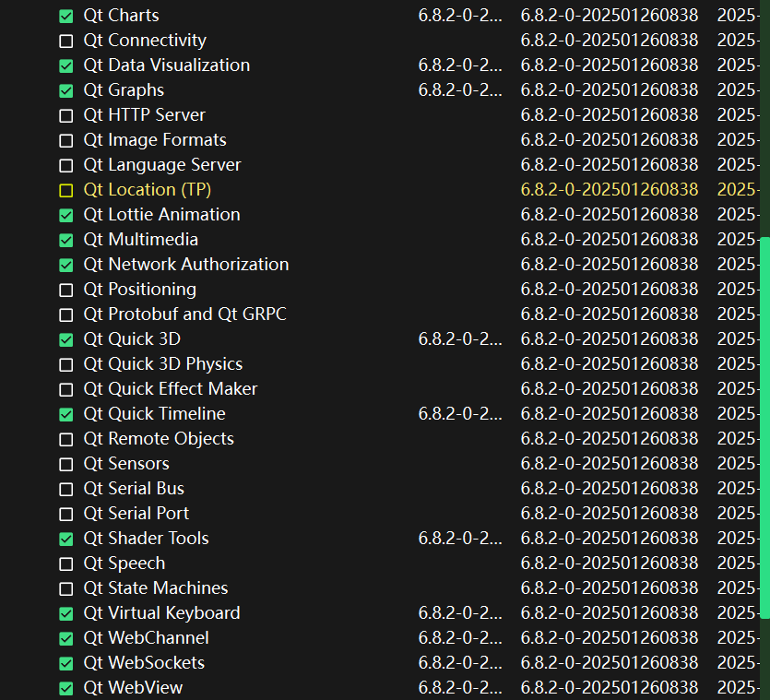Uncheck the Qt WebSockets checkbox
The width and height of the screenshot is (770, 700).
pyautogui.click(x=65, y=664)
